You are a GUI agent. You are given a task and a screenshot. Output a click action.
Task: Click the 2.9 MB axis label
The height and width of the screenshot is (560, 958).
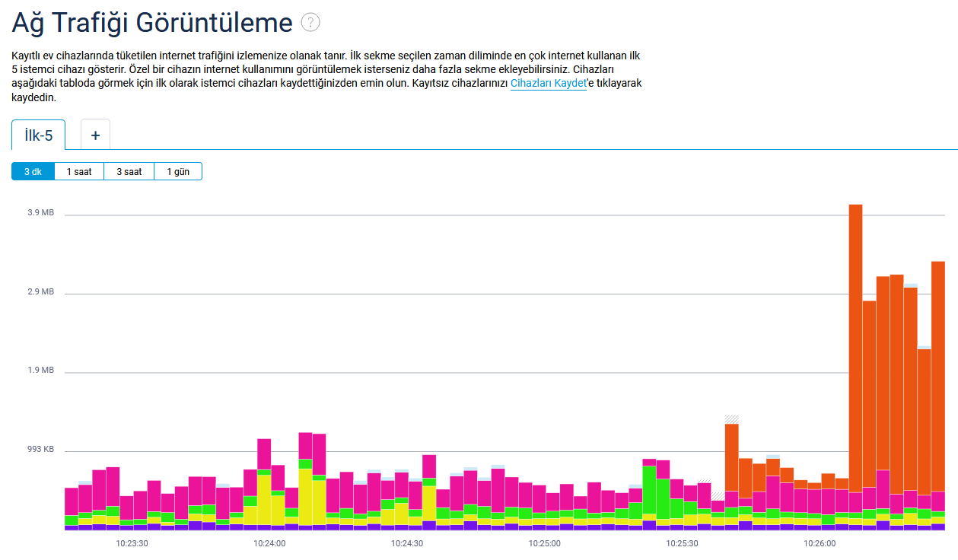click(41, 292)
